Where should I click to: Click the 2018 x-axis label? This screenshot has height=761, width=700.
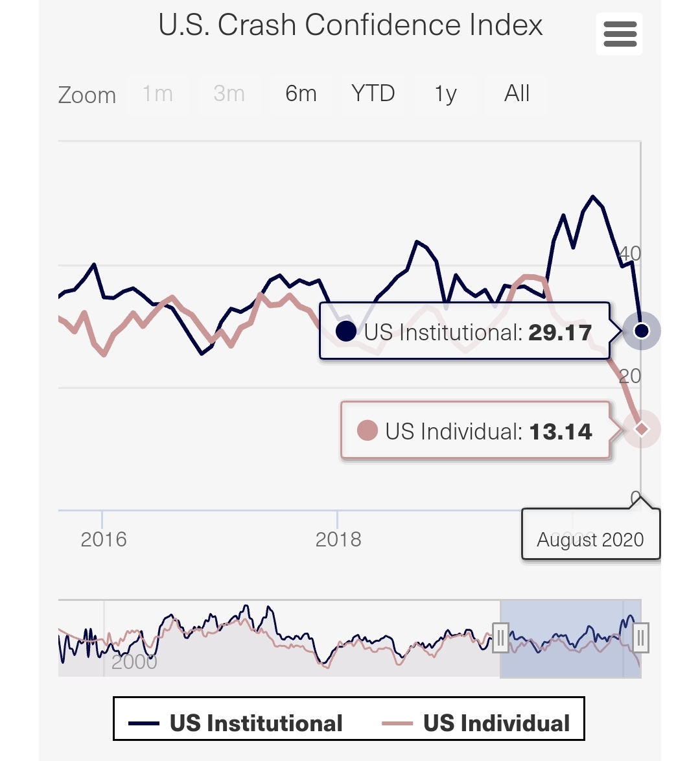coord(338,539)
